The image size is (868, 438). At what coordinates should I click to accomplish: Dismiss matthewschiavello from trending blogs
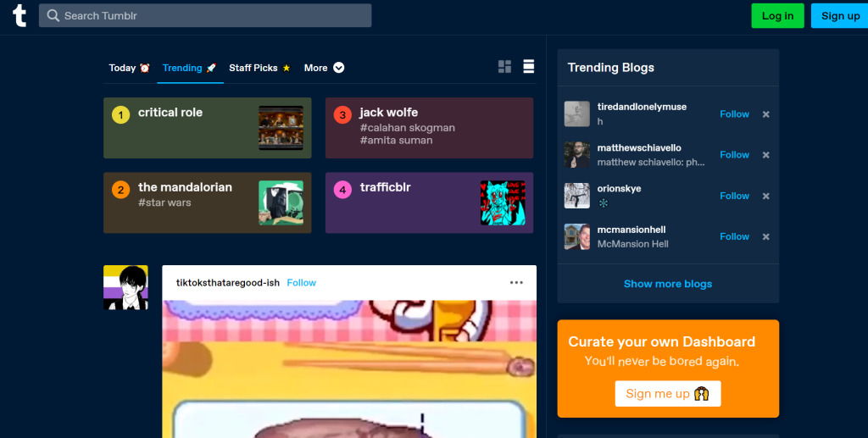765,155
